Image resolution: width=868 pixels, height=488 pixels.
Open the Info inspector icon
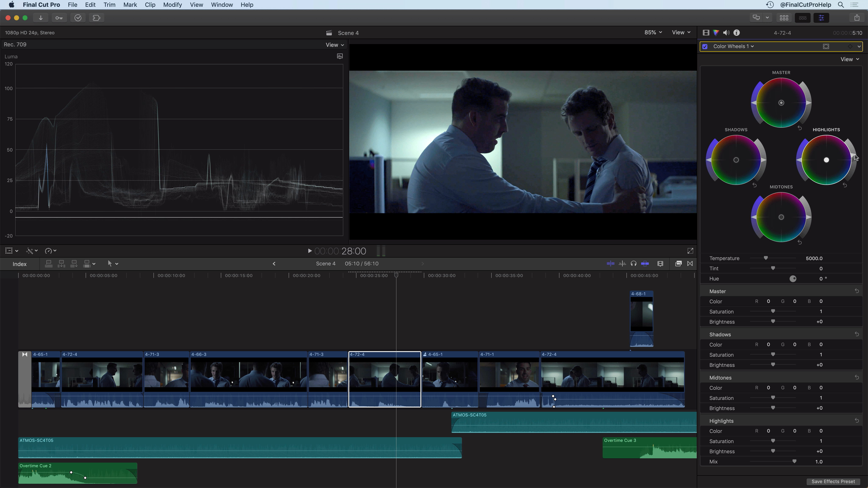click(x=737, y=33)
